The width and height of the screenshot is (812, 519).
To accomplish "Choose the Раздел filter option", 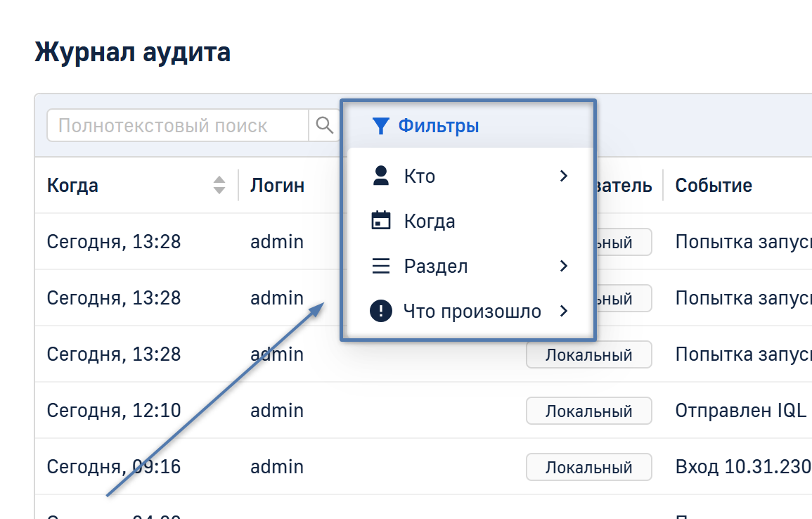I will click(x=436, y=267).
